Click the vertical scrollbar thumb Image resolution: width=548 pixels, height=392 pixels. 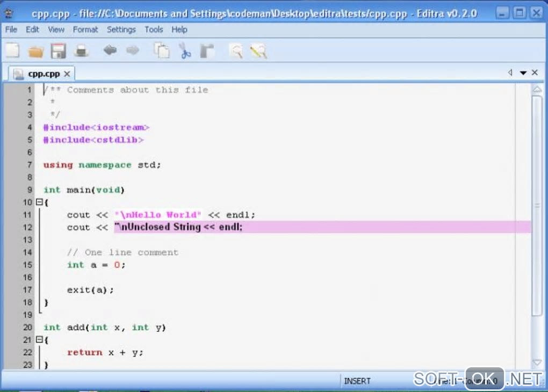(537, 206)
